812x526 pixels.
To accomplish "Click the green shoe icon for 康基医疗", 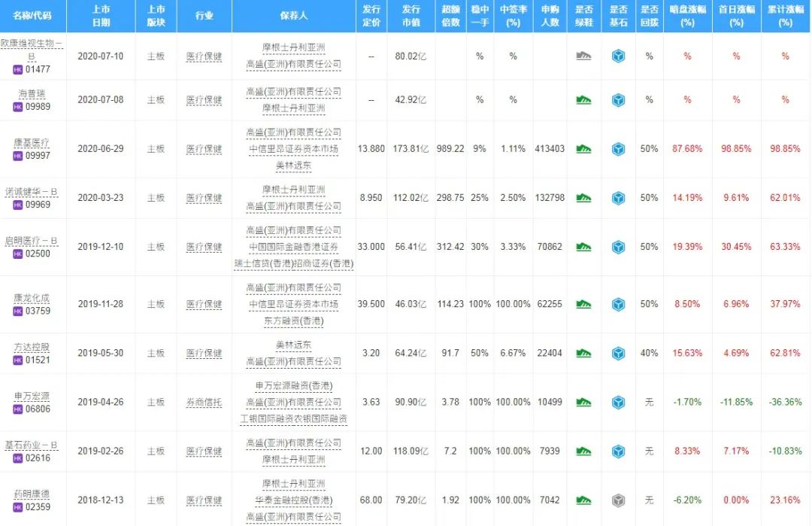I will [583, 149].
